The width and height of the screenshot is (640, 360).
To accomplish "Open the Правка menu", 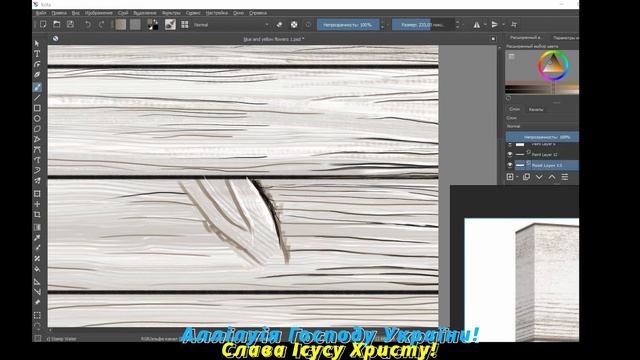I will click(x=59, y=13).
